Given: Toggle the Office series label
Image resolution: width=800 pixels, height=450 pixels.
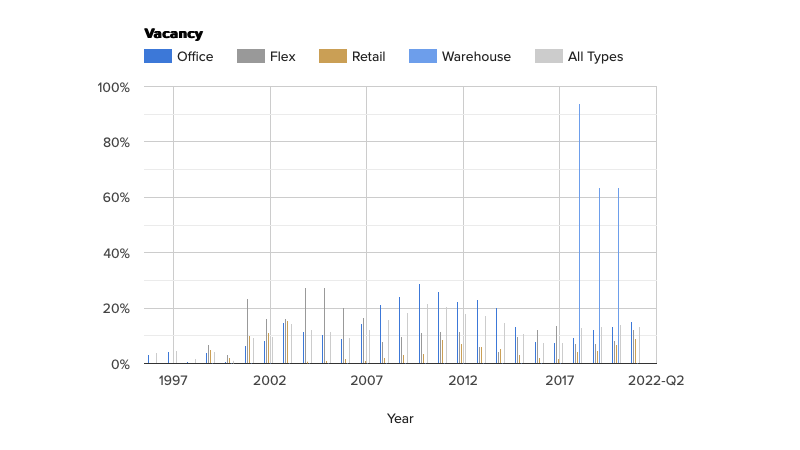Looking at the screenshot, I should [x=195, y=57].
